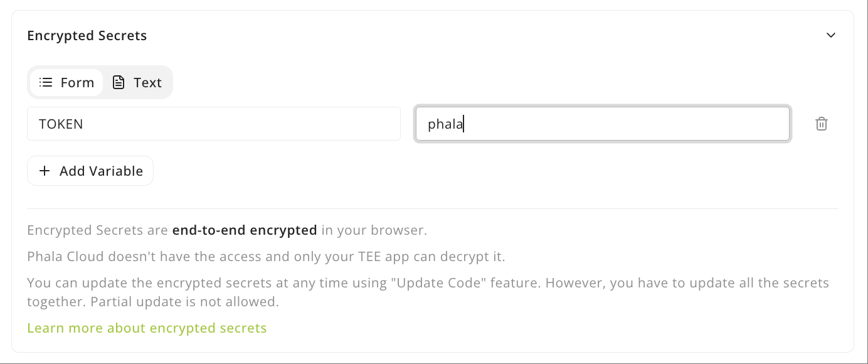Image resolution: width=868 pixels, height=364 pixels.
Task: Click the plus icon beside Add Variable
Action: tap(45, 171)
